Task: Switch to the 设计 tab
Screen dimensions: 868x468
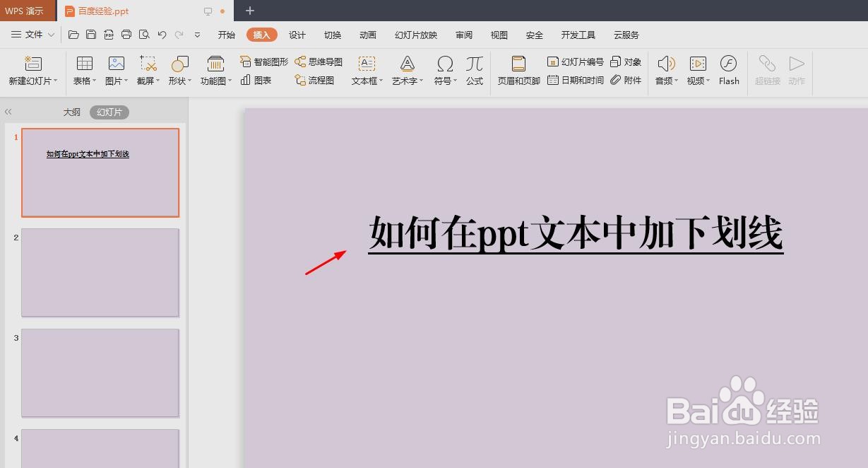Action: 297,35
